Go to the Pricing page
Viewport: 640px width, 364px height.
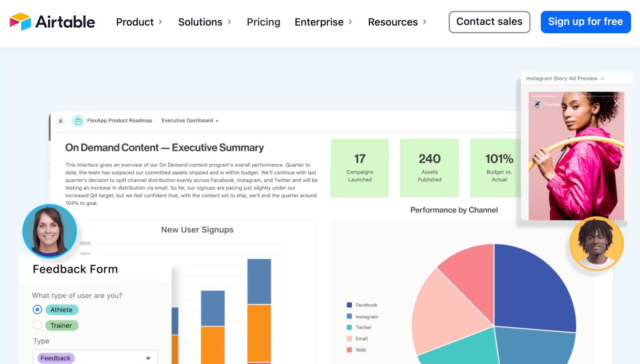point(263,22)
